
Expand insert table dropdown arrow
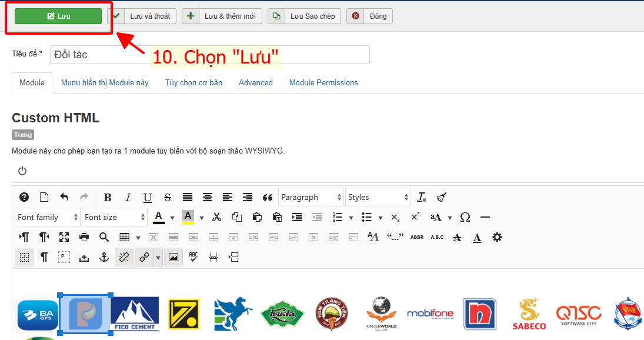138,238
